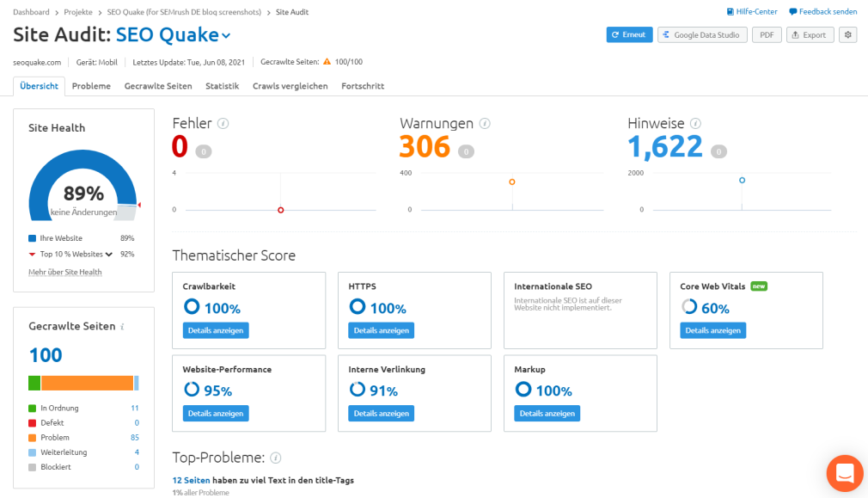
Task: Open Google Data Studio integration
Action: (702, 35)
